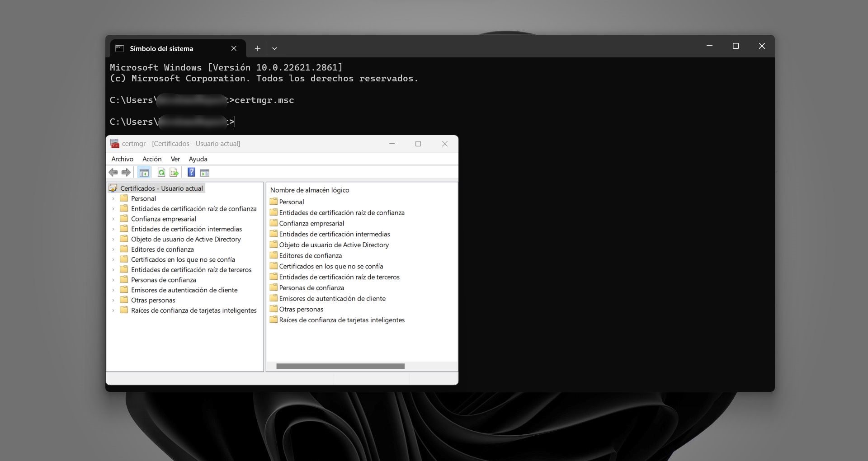Maximize the terminal window
868x461 pixels.
[x=736, y=46]
